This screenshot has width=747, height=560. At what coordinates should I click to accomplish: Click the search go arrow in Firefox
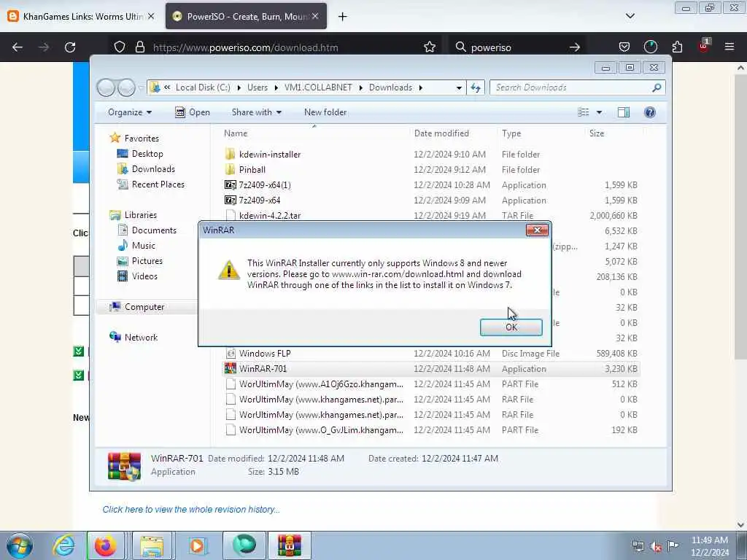tap(575, 47)
